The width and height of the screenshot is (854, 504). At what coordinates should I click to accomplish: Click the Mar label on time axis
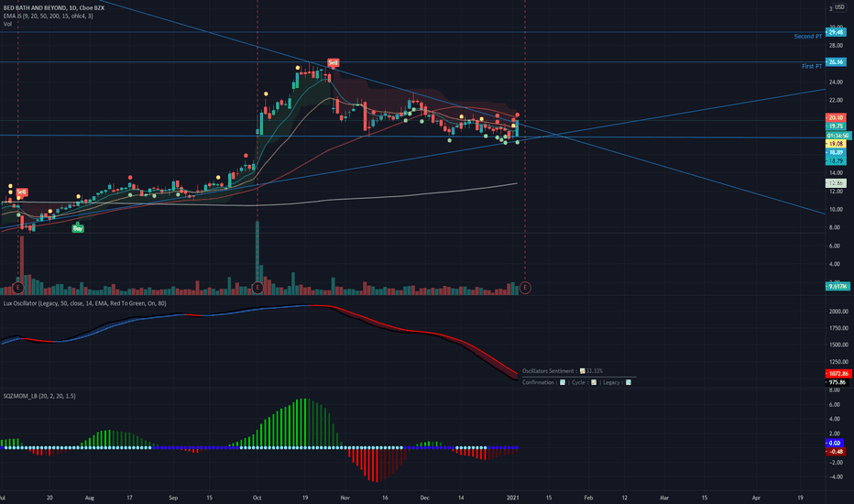(x=664, y=498)
